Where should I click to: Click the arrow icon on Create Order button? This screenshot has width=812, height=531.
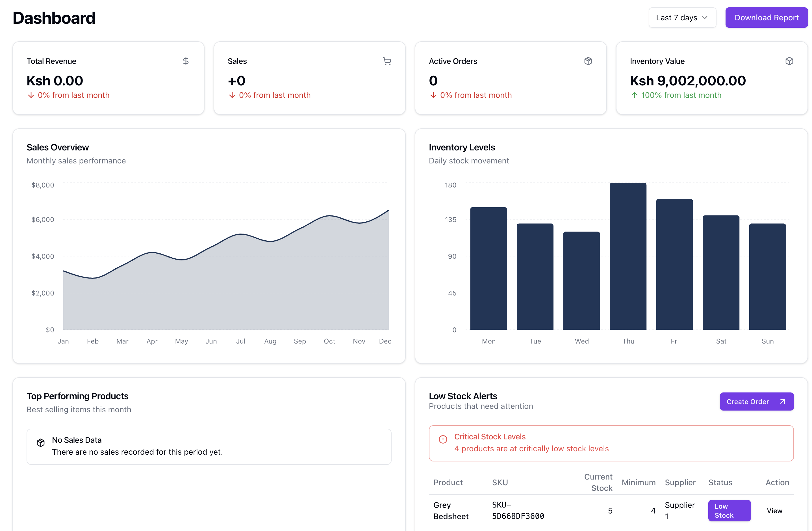pos(782,402)
